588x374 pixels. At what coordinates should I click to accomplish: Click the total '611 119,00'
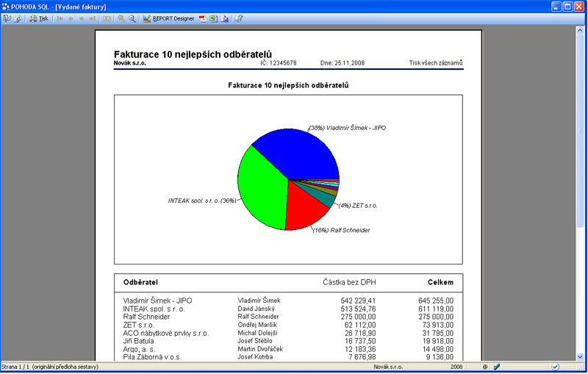pyautogui.click(x=436, y=309)
